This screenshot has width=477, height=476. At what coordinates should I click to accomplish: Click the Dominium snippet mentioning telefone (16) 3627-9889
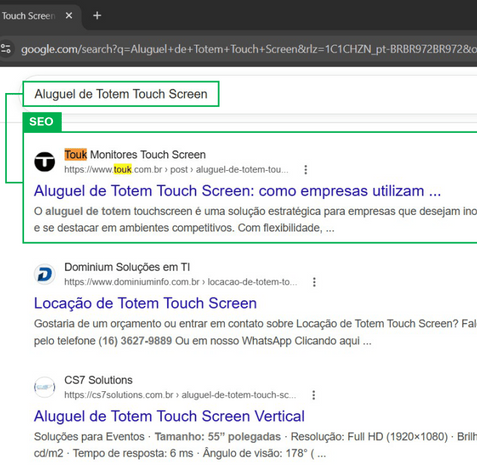coord(255,332)
